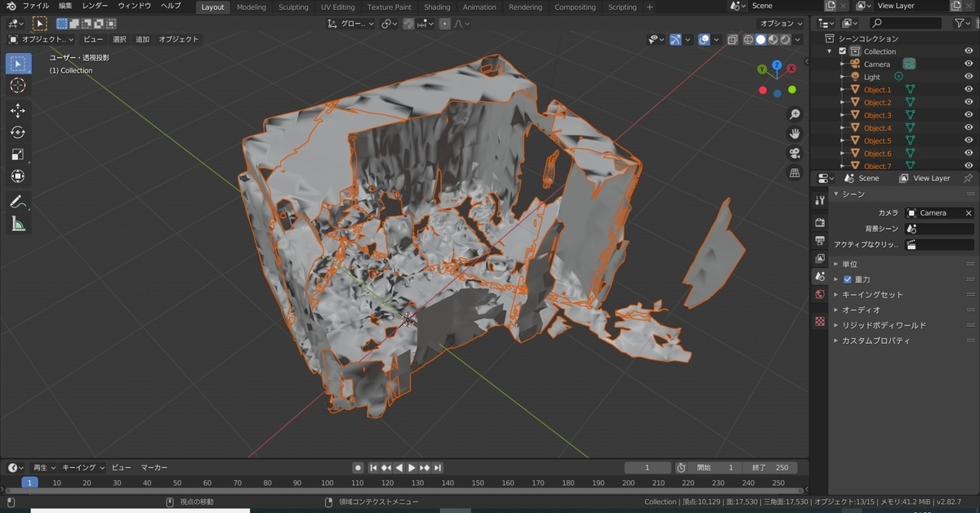The width and height of the screenshot is (980, 513).
Task: Click the オプション options button
Action: (x=778, y=24)
